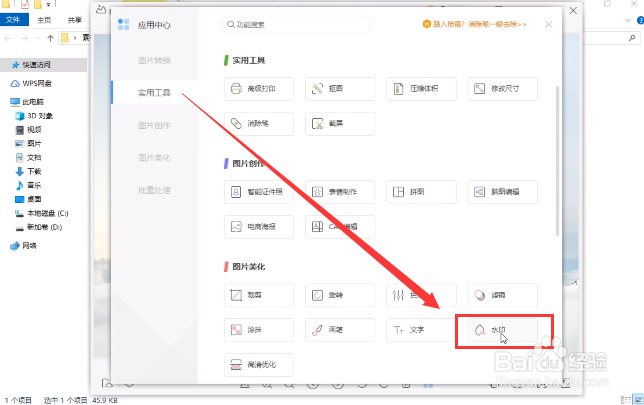This screenshot has width=644, height=405.
Task: Open the 高清优化 HD enhance tool
Action: 259,365
